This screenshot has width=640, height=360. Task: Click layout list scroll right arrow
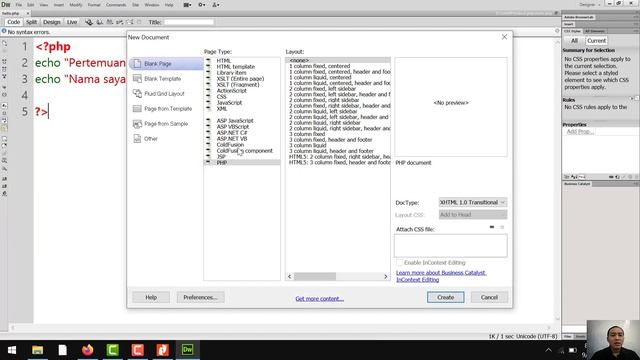tap(386, 277)
